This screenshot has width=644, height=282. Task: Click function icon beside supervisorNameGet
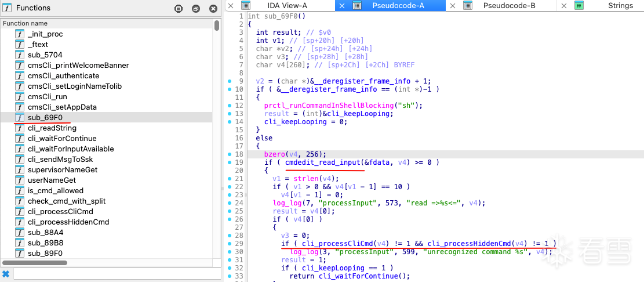(x=19, y=170)
